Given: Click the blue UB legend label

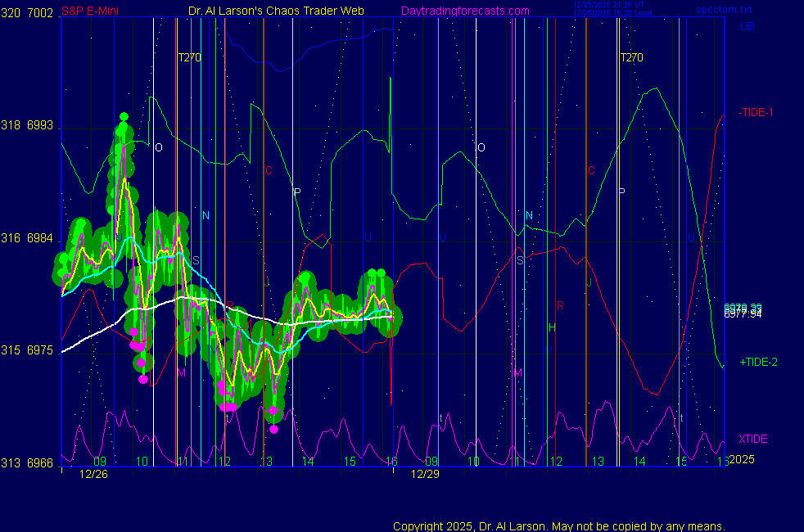Looking at the screenshot, I should (747, 26).
